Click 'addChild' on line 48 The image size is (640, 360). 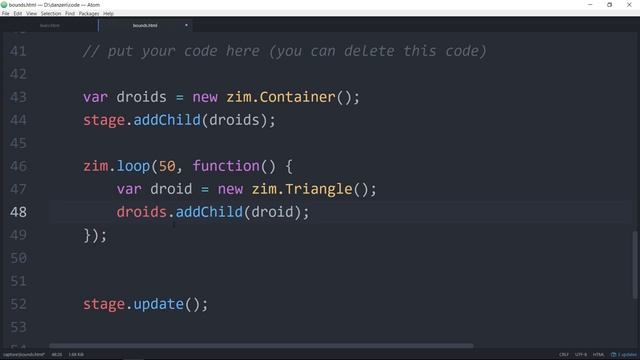click(209, 212)
